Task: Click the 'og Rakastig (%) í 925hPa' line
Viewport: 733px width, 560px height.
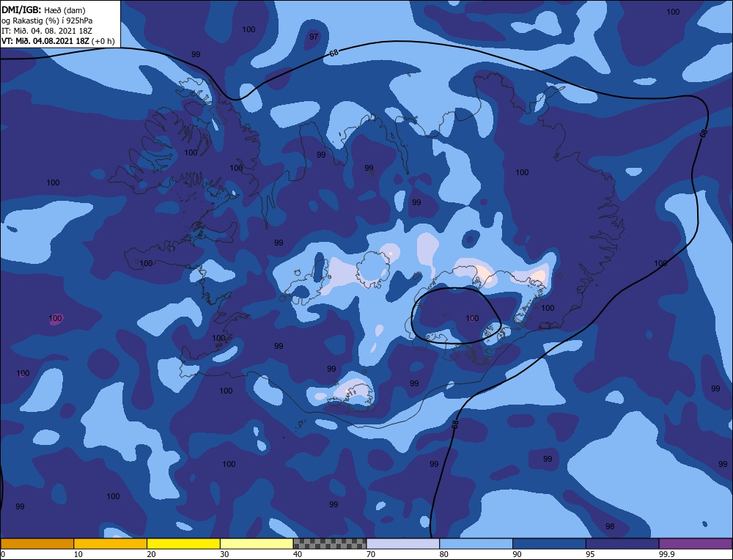Action: pos(47,21)
